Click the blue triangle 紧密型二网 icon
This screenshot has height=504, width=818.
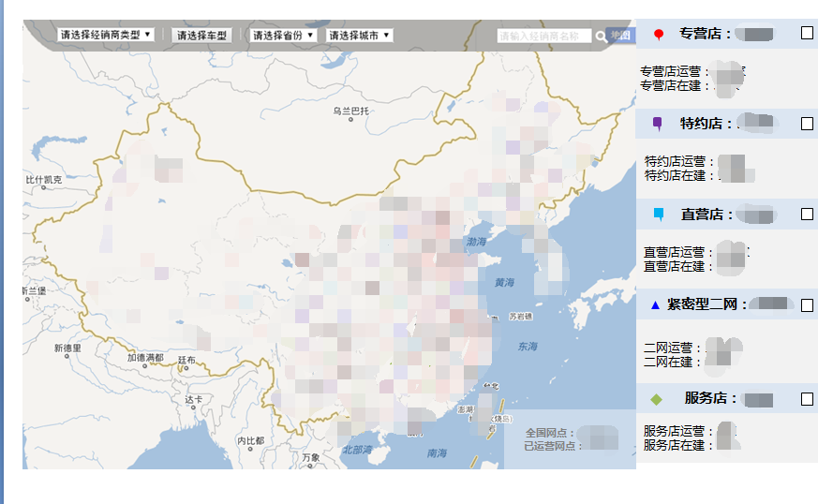(655, 305)
